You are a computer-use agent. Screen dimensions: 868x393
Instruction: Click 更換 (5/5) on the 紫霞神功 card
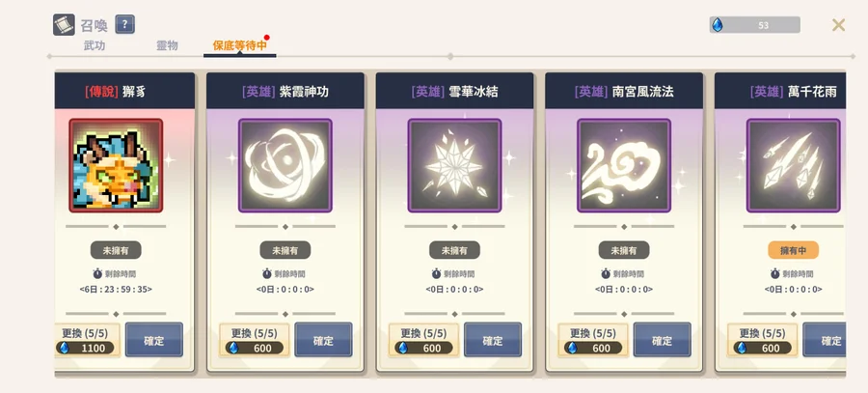[x=254, y=340]
